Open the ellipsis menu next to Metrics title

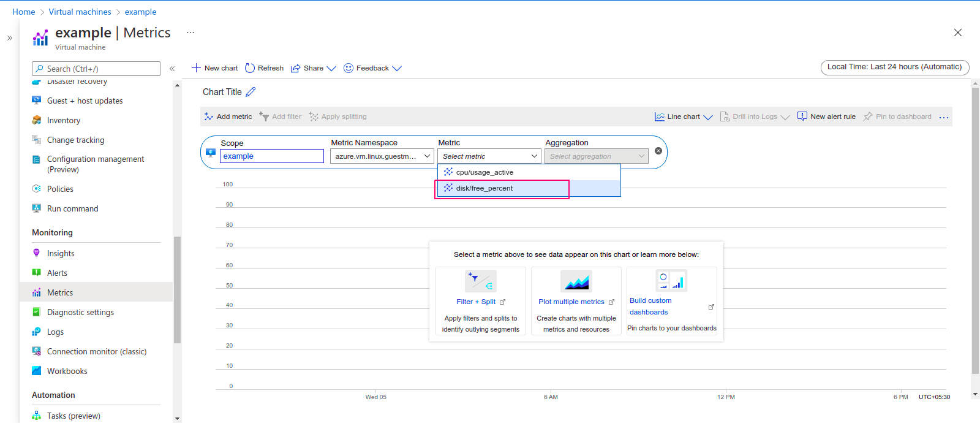click(190, 32)
